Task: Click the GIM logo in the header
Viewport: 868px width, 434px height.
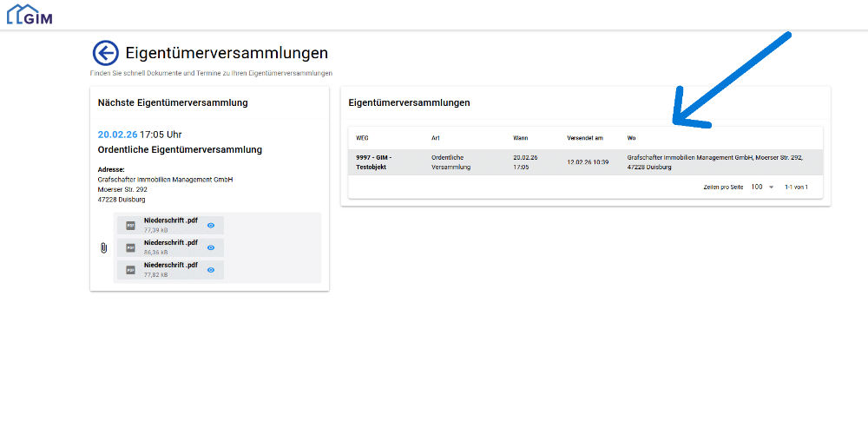Action: (x=30, y=14)
